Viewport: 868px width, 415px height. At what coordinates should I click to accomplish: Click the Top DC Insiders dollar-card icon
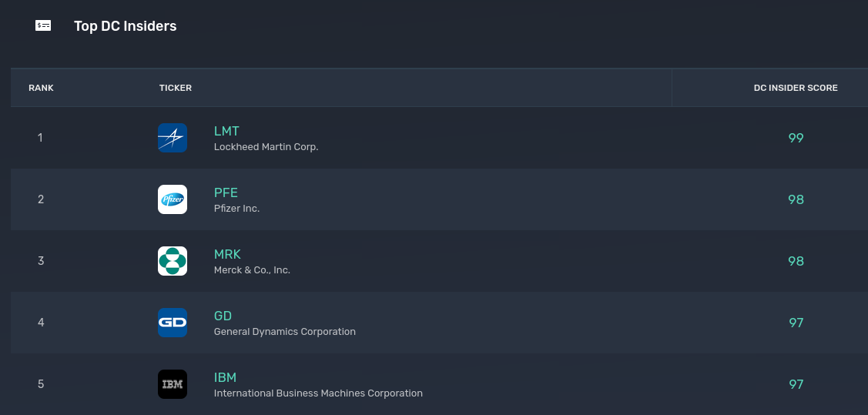click(43, 25)
